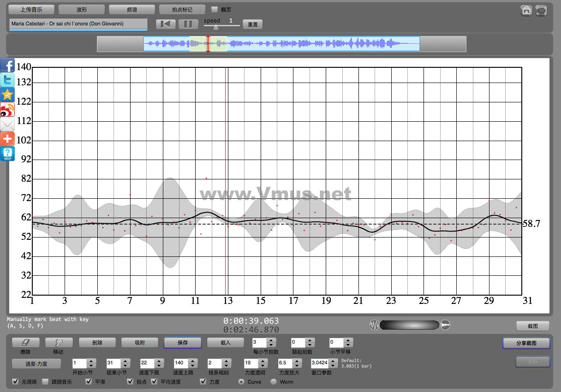Image resolution: width=561 pixels, height=392 pixels.
Task: Click the email envelope share icon
Action: [x=7, y=124]
